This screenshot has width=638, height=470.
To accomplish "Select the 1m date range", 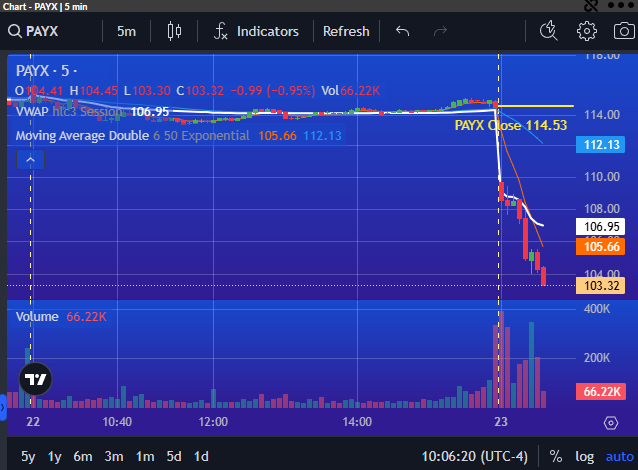I will [x=145, y=457].
